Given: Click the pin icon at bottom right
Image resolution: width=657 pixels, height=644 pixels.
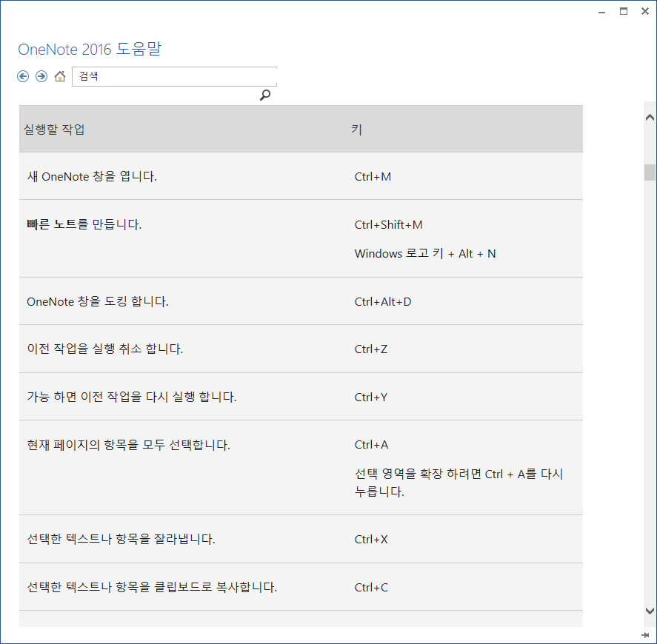Looking at the screenshot, I should coord(646,635).
